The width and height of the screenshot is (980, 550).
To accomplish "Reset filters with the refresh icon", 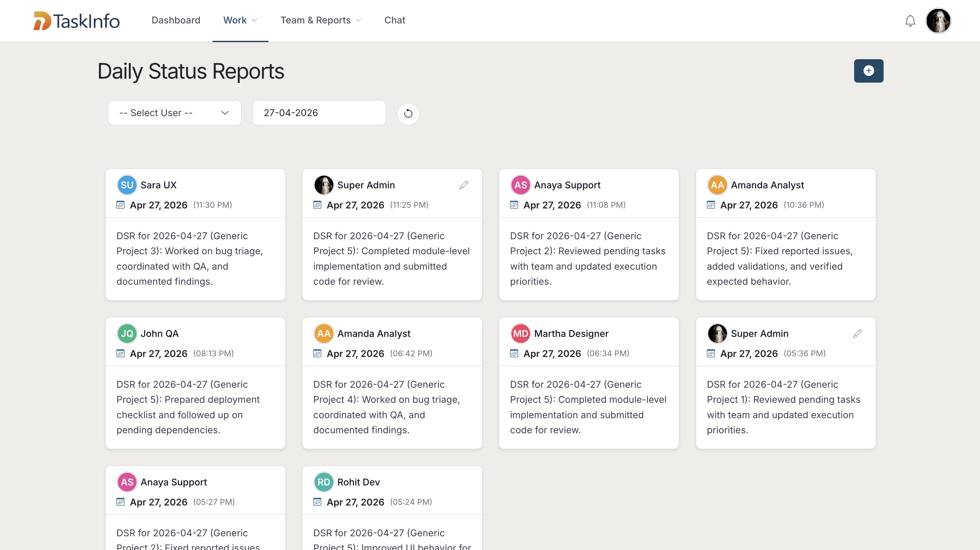I will pos(408,113).
